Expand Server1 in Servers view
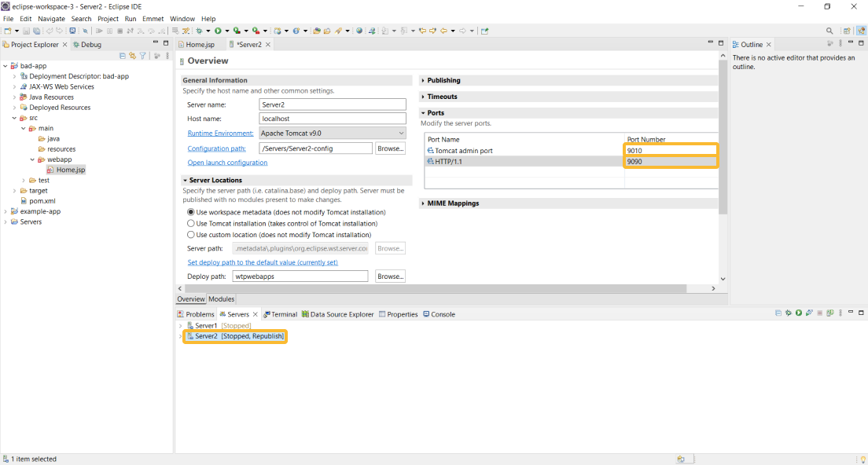 click(181, 326)
